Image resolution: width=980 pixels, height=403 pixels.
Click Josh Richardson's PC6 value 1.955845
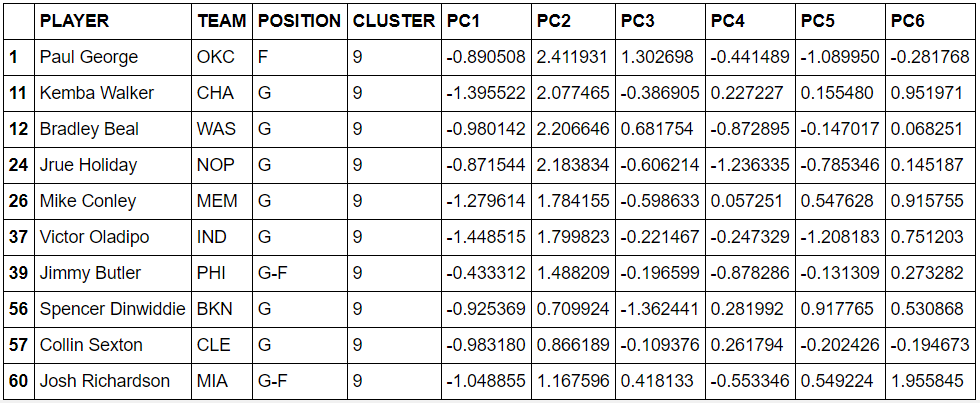point(931,381)
